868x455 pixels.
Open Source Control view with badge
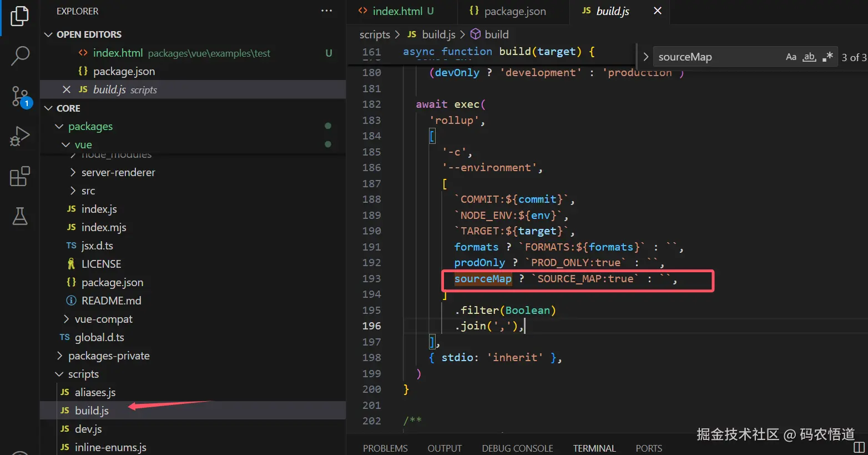pos(20,97)
